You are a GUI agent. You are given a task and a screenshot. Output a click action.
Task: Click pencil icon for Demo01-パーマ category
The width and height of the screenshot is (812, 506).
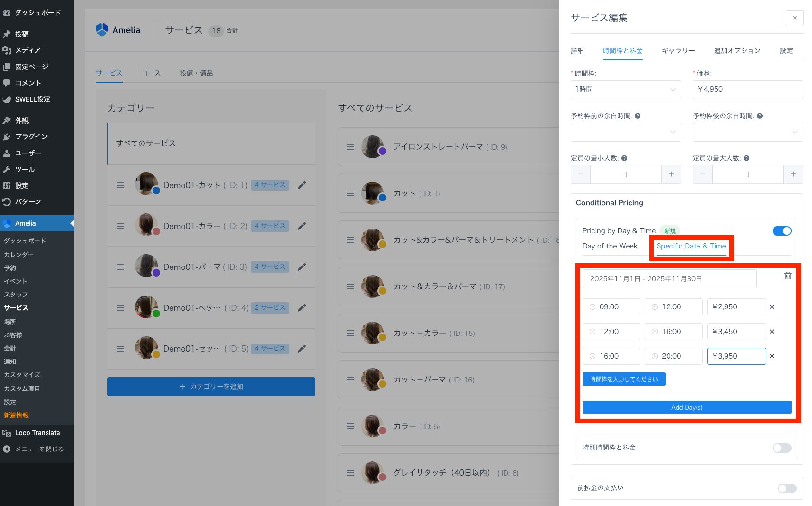click(301, 267)
